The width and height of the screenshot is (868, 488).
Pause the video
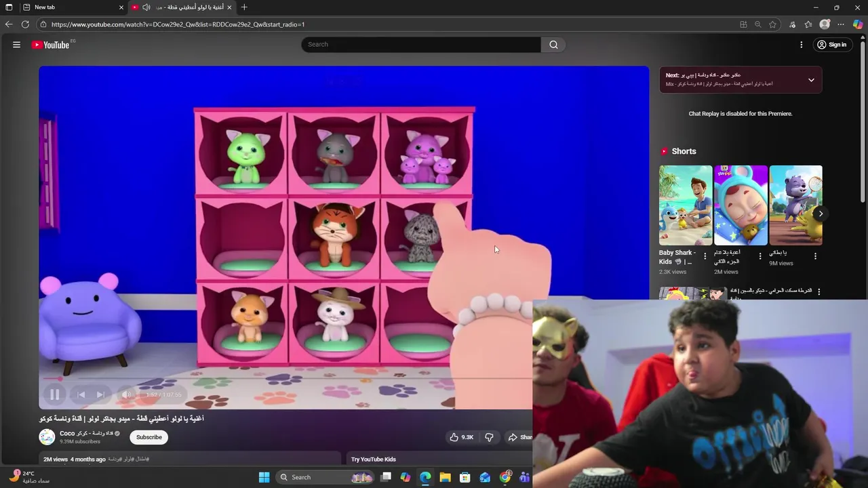pyautogui.click(x=54, y=394)
